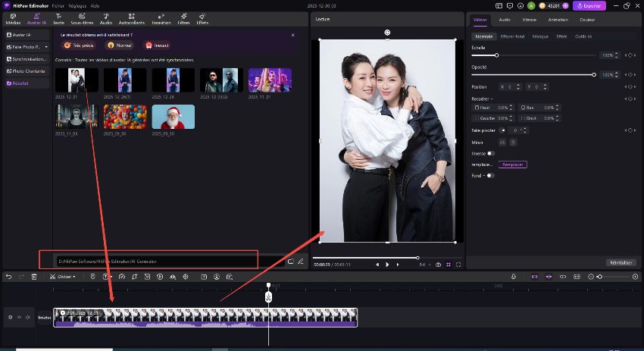644x351 pixels.
Task: Select the Transition tool icon
Action: click(x=161, y=18)
